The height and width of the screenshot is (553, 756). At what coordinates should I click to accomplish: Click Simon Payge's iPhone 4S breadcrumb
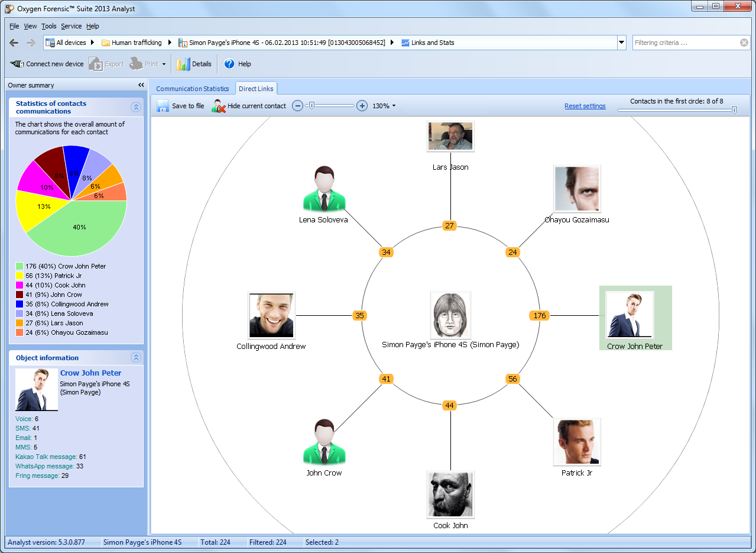click(x=282, y=43)
